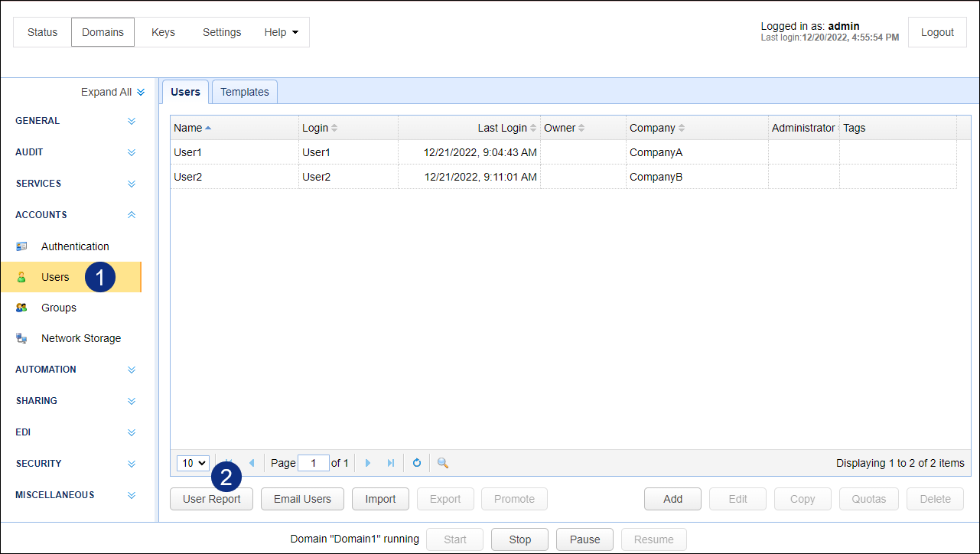Go to next page arrow

tap(368, 463)
